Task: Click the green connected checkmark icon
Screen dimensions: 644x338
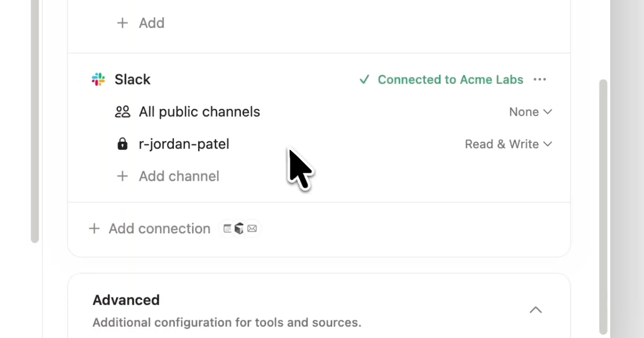Action: pos(364,79)
